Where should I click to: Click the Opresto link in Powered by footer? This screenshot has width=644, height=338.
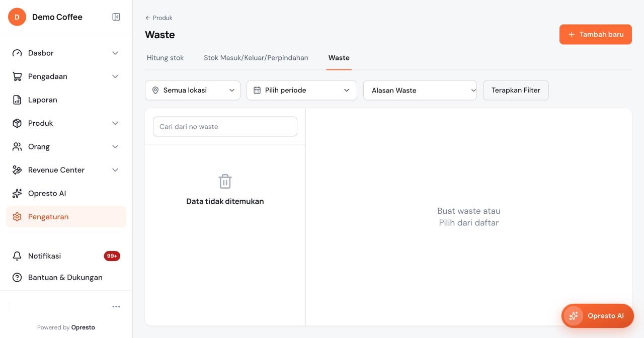83,327
